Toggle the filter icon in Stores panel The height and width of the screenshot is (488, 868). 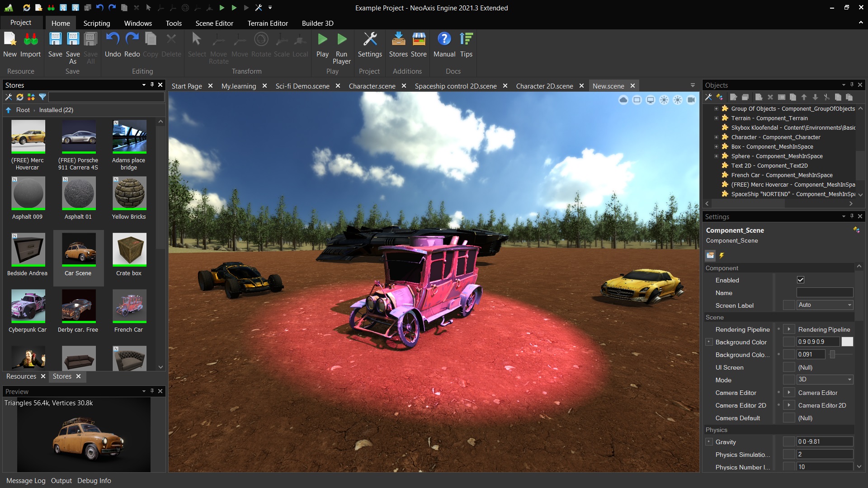point(42,97)
